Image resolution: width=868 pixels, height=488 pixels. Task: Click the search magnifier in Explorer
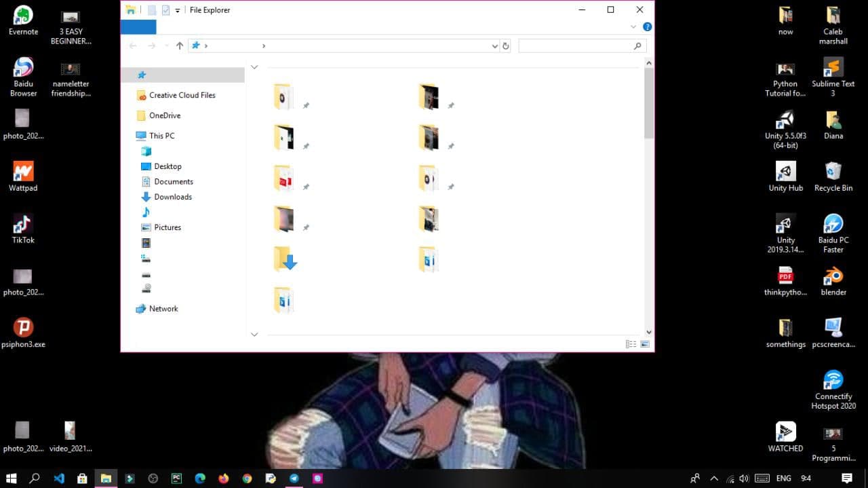tap(637, 45)
